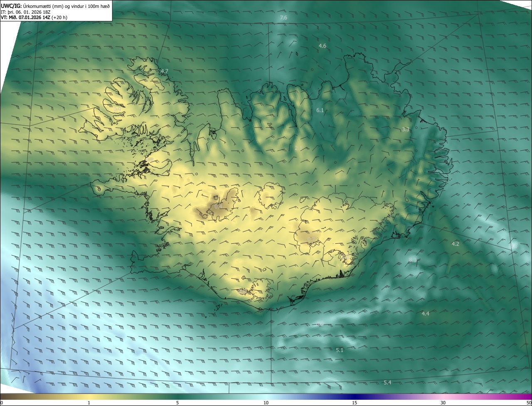Click the 4.7 value label
This screenshot has width=532, height=406.
coord(164,71)
